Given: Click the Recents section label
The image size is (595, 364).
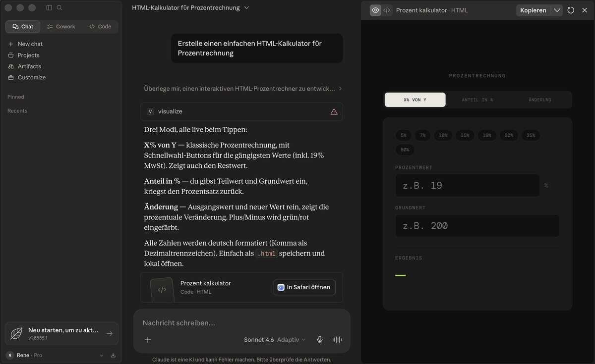Looking at the screenshot, I should (x=17, y=111).
